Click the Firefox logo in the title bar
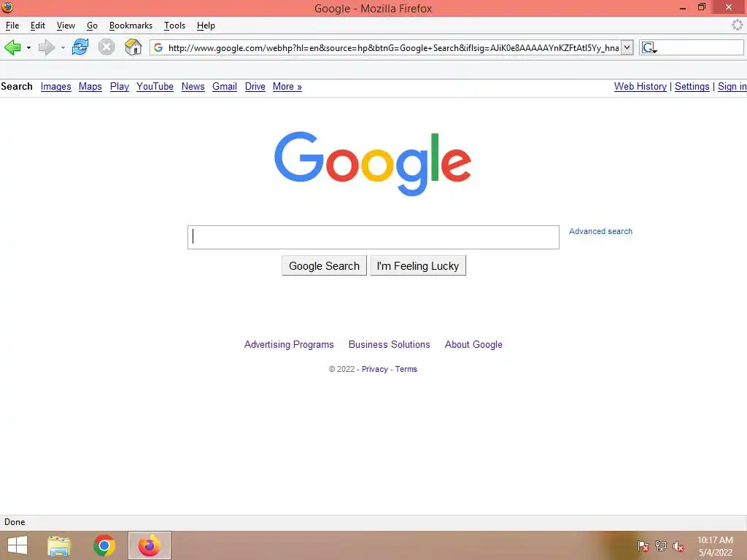Viewport: 747px width, 560px height. (7, 7)
